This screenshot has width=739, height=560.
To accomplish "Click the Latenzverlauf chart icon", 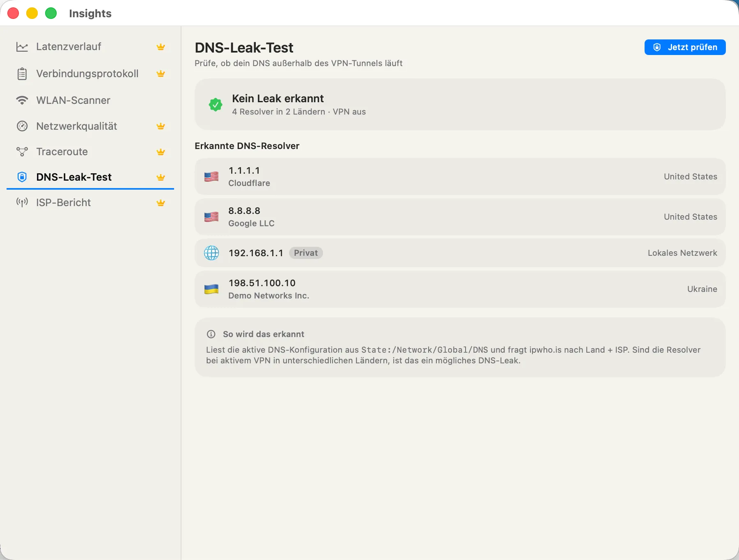I will click(22, 47).
